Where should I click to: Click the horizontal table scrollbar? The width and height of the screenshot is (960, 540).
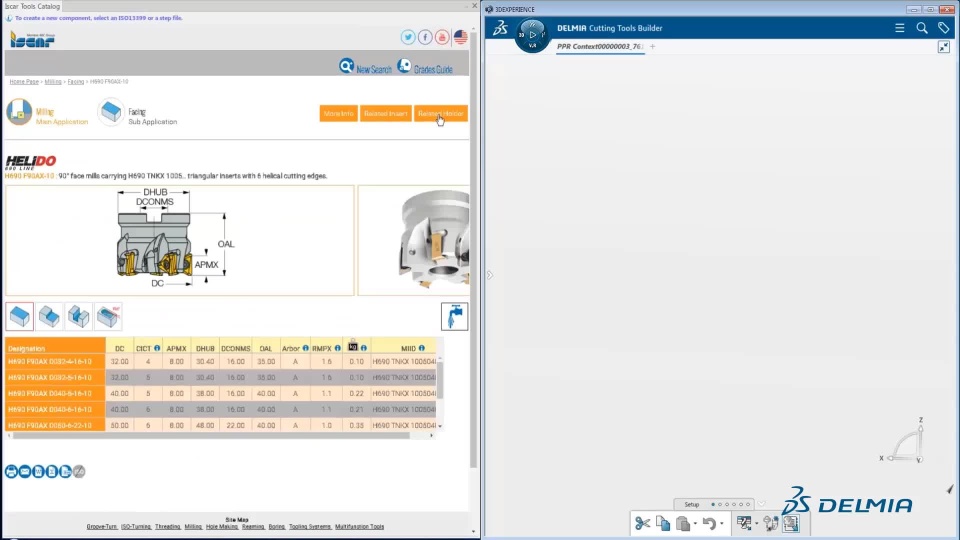[x=211, y=435]
